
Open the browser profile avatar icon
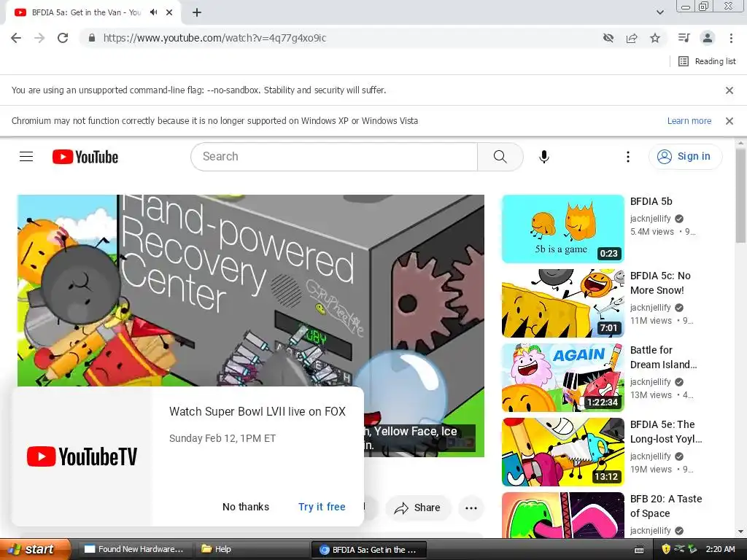point(708,38)
